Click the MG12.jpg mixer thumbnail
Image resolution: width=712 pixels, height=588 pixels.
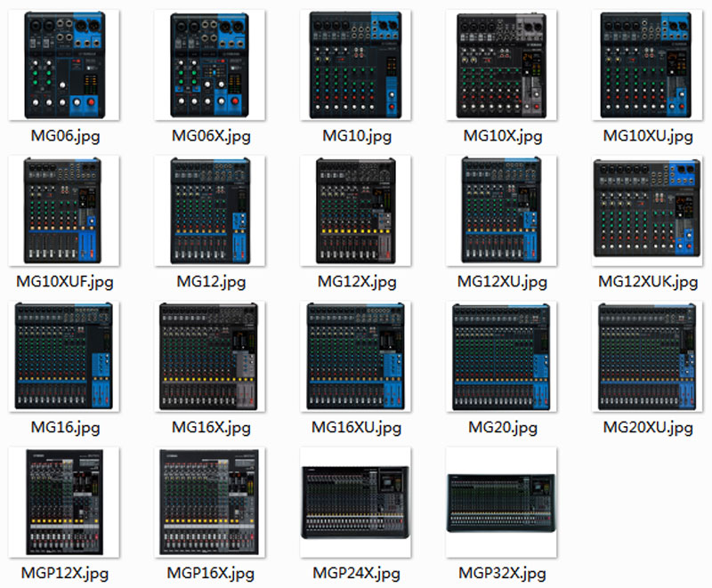click(x=210, y=211)
